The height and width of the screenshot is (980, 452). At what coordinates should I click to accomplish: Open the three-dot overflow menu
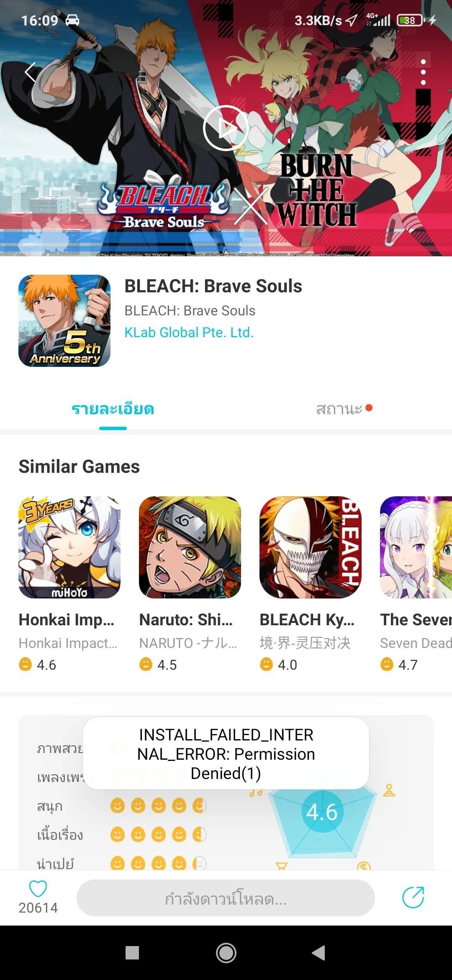(x=423, y=72)
